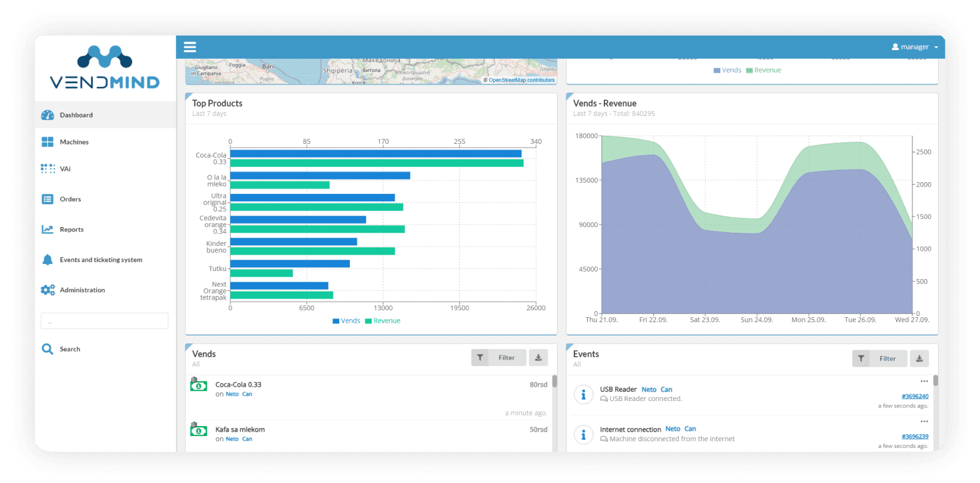Click the Reports chart icon
This screenshot has height=483, width=980.
[48, 230]
